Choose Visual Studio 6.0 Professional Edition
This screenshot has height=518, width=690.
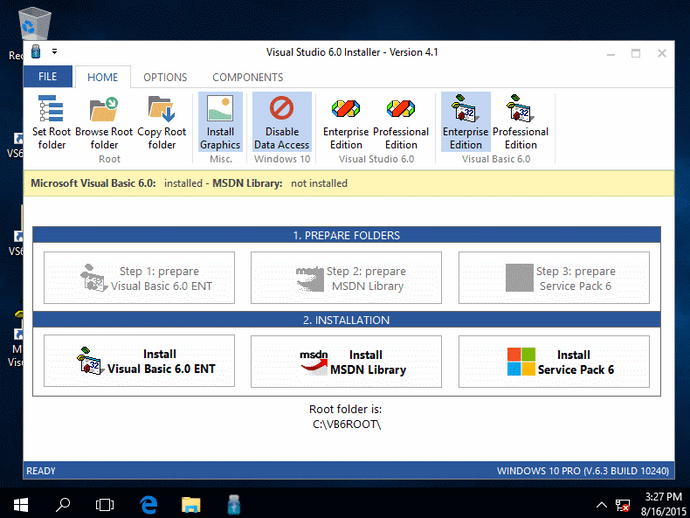(401, 122)
